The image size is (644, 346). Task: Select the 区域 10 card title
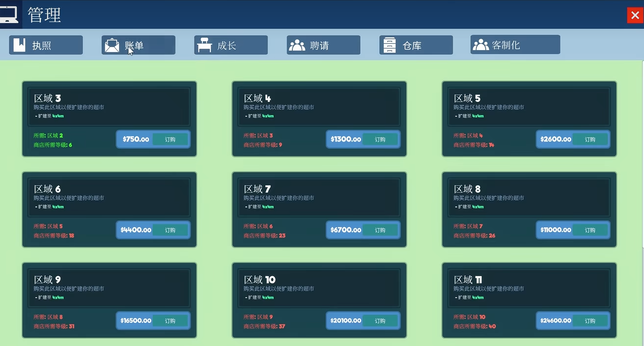(260, 280)
